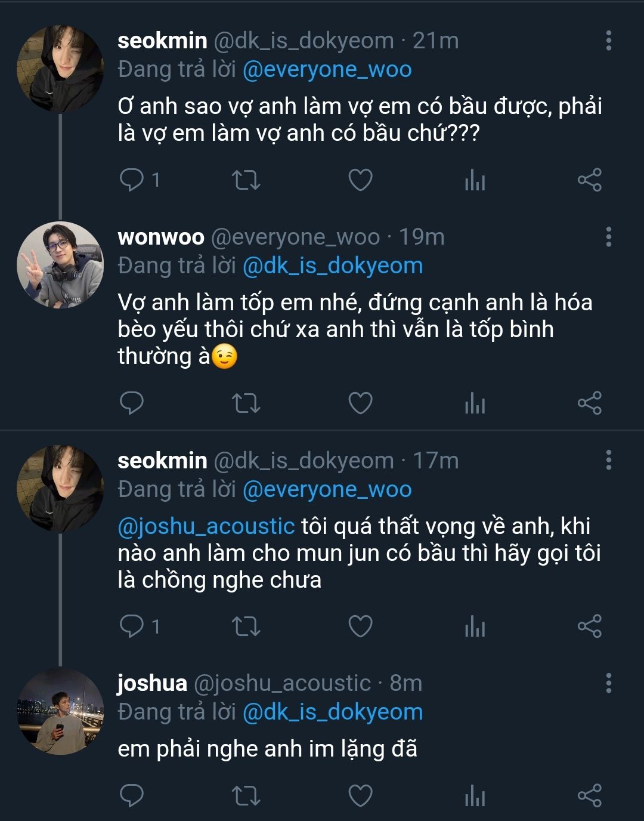View analytics for seokmin's first tweet
This screenshot has height=821, width=644.
click(x=475, y=180)
